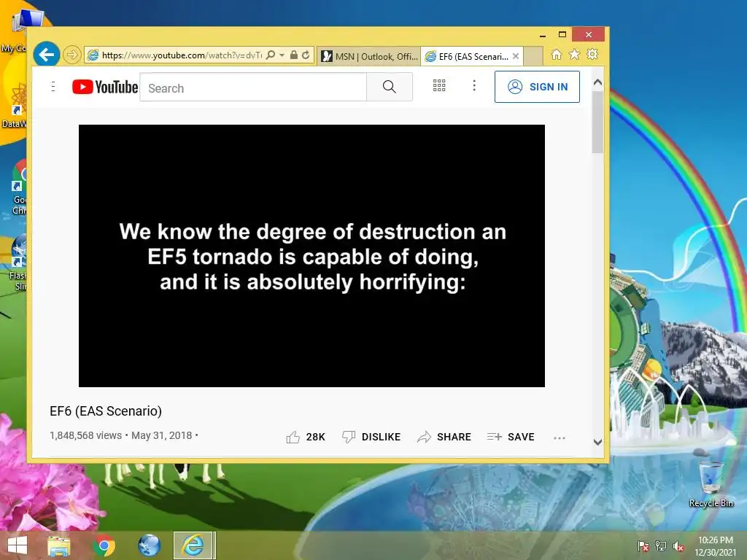This screenshot has width=747, height=560.
Task: Click the page scrollbar up arrow
Action: (597, 82)
